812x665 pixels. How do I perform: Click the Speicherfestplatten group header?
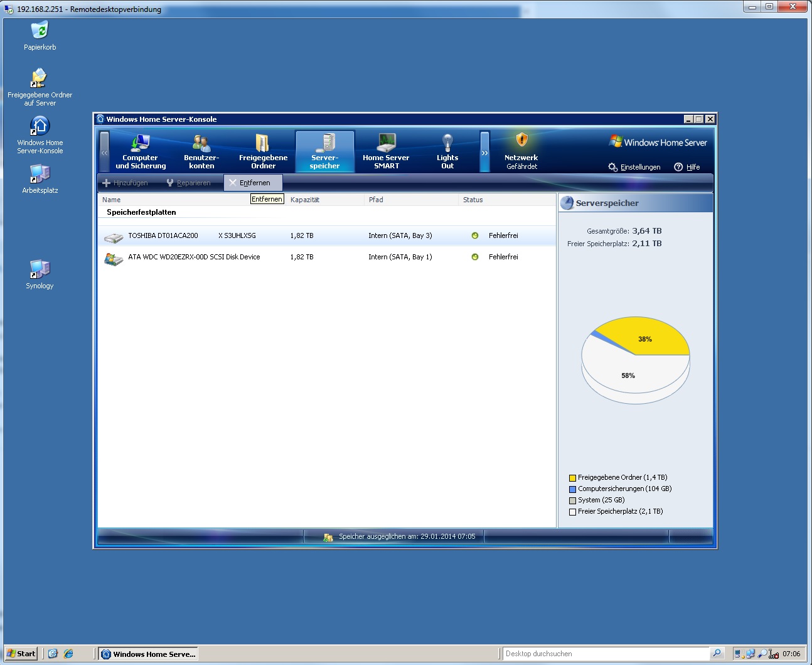tap(141, 212)
